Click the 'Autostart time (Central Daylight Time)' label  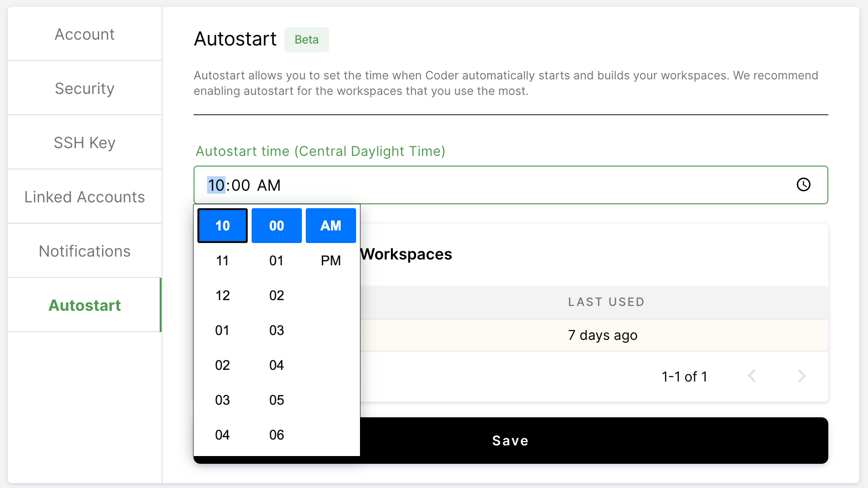pyautogui.click(x=320, y=151)
